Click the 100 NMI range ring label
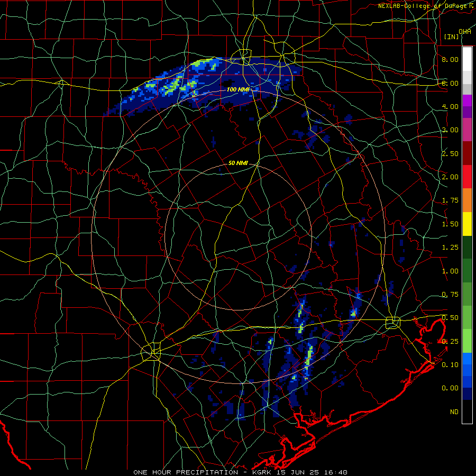This screenshot has height=476, width=476. click(237, 89)
